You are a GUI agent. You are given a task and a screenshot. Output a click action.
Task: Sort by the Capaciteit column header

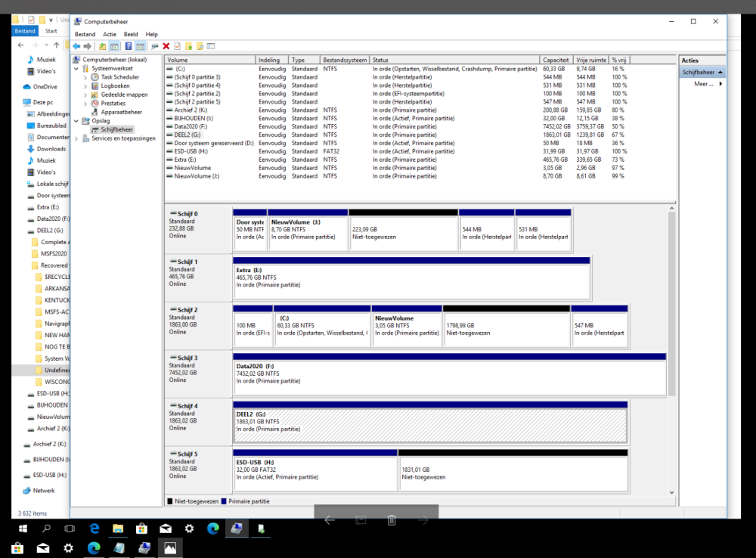[x=556, y=60]
